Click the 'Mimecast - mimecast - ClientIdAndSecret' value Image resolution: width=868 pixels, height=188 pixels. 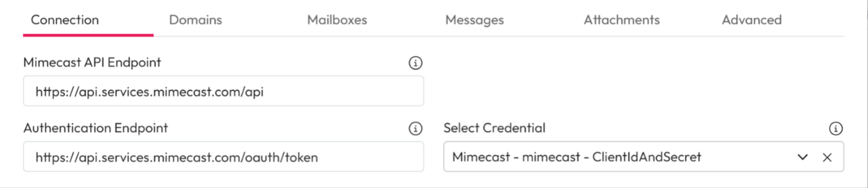576,157
